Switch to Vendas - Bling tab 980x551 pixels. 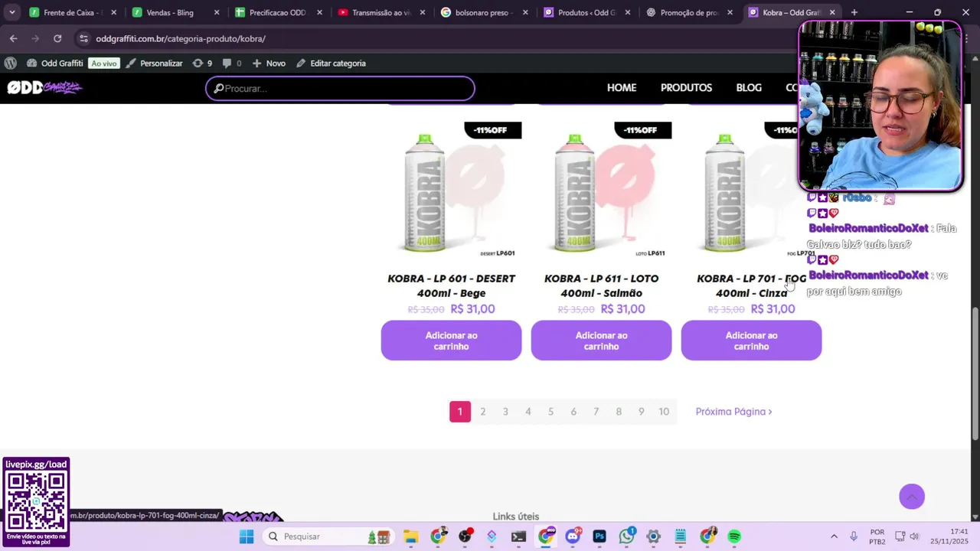tap(175, 12)
